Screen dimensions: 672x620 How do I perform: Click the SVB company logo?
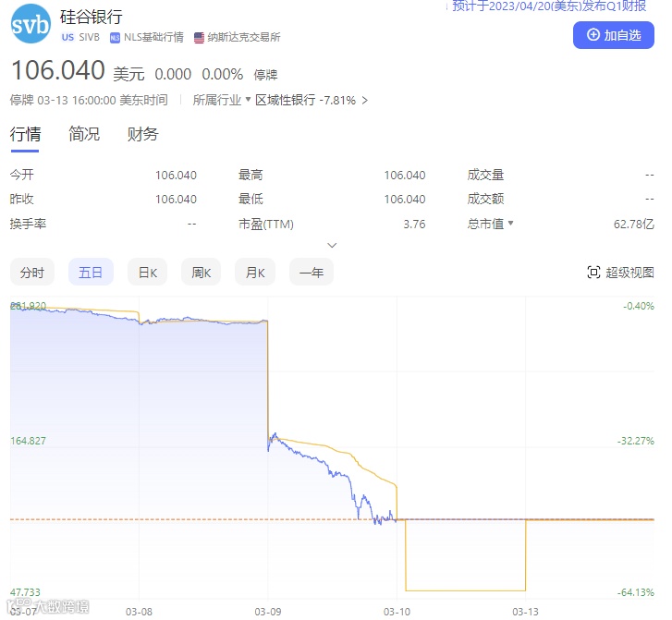point(31,24)
